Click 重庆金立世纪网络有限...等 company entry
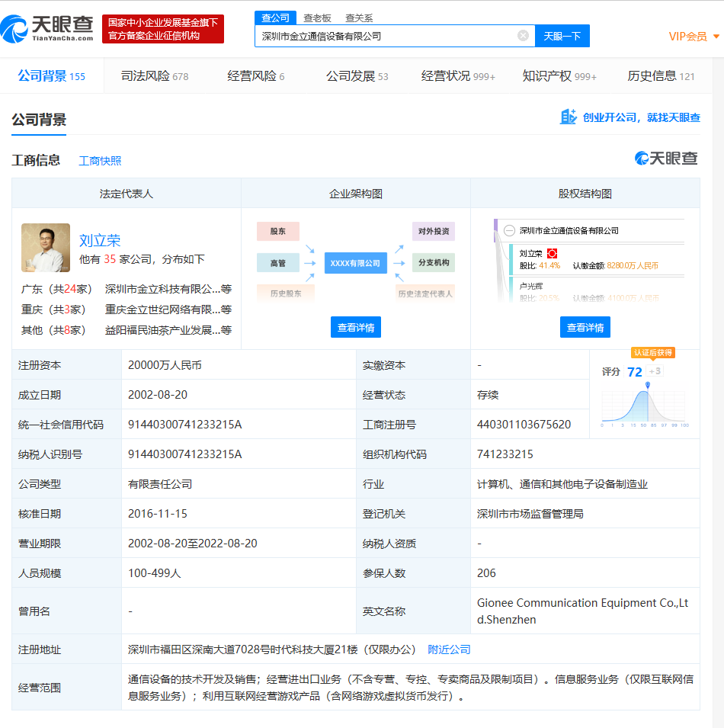724x728 pixels. point(168,309)
